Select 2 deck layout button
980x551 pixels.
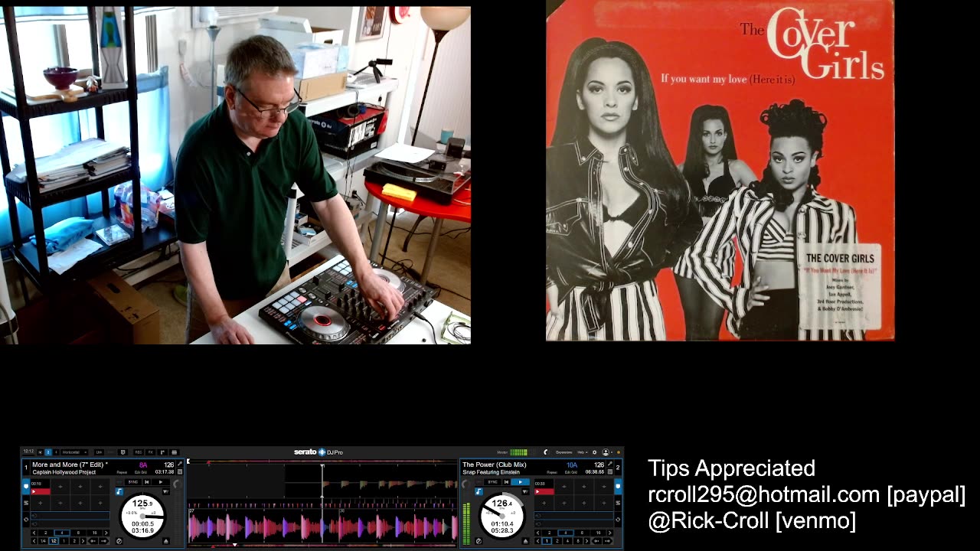click(x=48, y=452)
